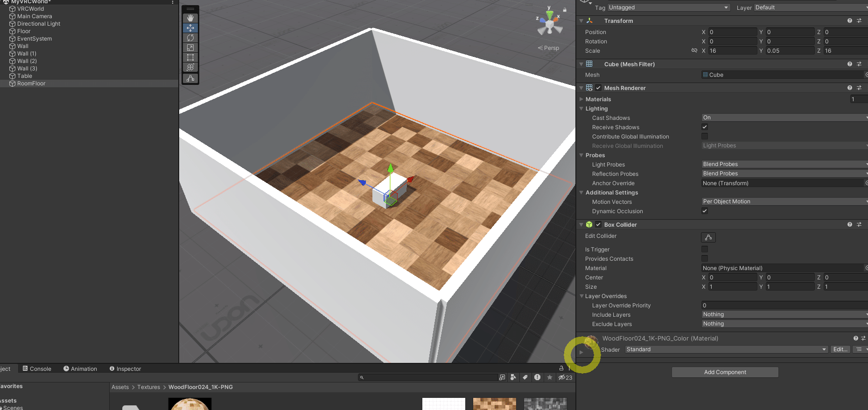Screen dimensions: 868x410
Task: Select the Rotate tool
Action: click(x=190, y=38)
